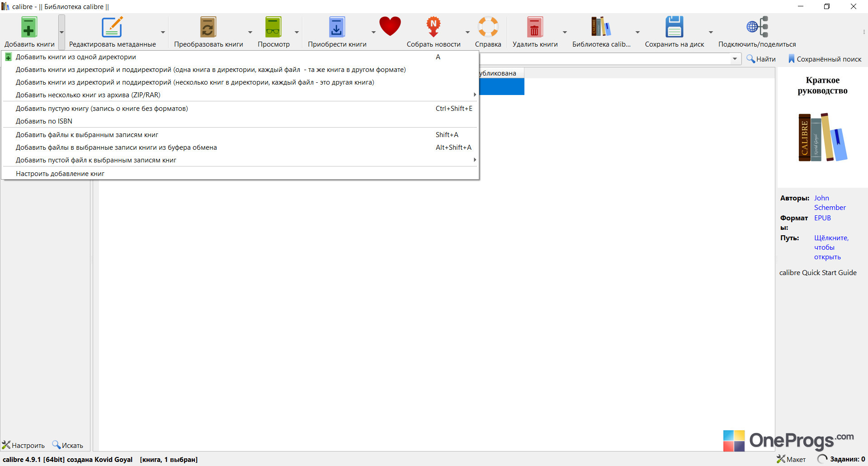The width and height of the screenshot is (868, 466).
Task: Click the Настроить button at bottom left
Action: click(x=24, y=445)
